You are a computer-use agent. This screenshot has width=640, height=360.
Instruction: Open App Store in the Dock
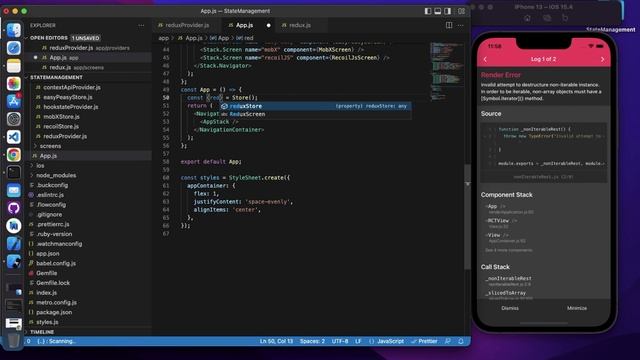coord(13,101)
